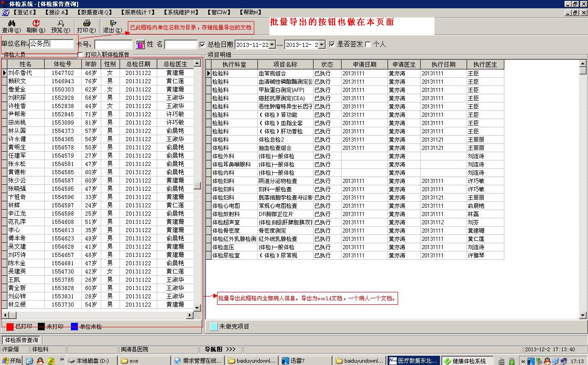Enable 打印入职体检报告 checkbox
This screenshot has width=588, height=365.
click(x=81, y=55)
